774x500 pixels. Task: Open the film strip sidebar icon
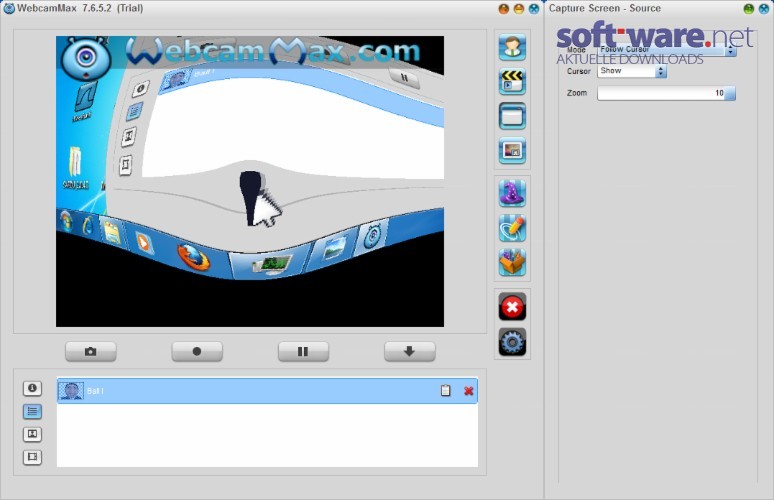click(32, 457)
